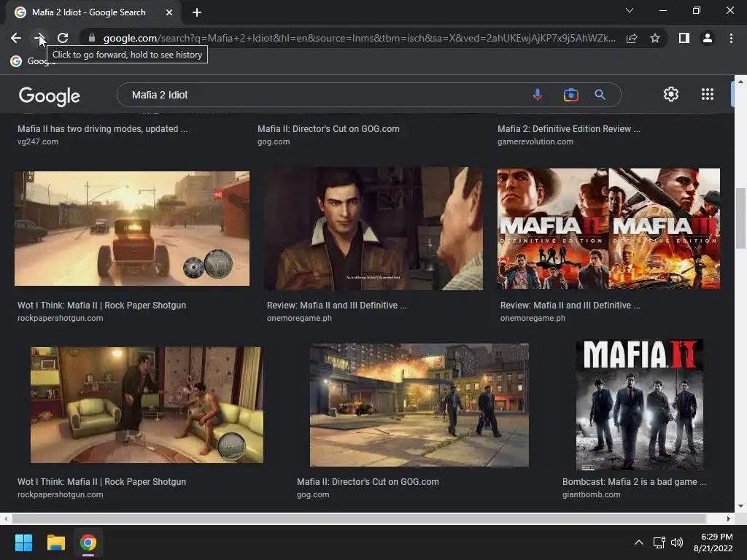Bookmark this tab with the star icon
Image resolution: width=747 pixels, height=560 pixels.
pos(655,38)
